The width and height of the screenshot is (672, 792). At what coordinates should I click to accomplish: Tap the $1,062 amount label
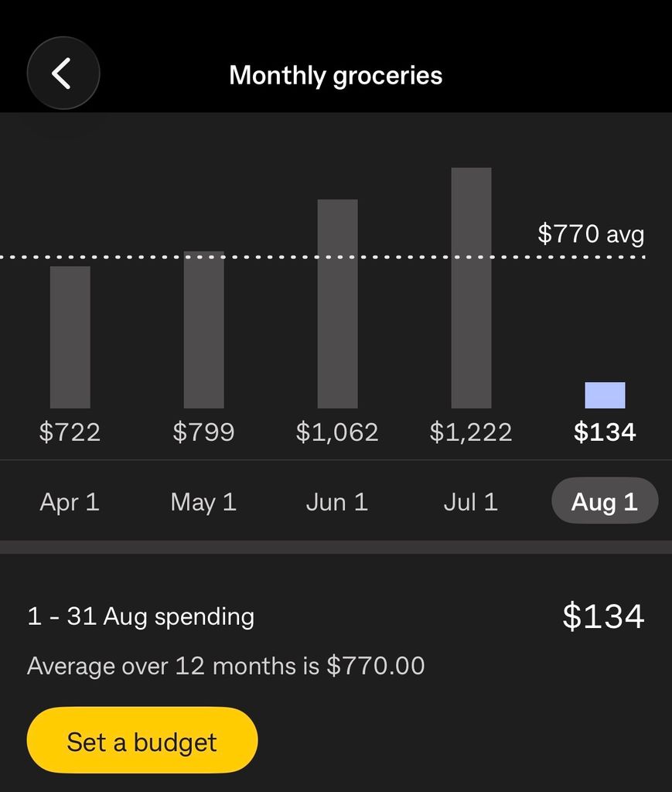point(337,432)
